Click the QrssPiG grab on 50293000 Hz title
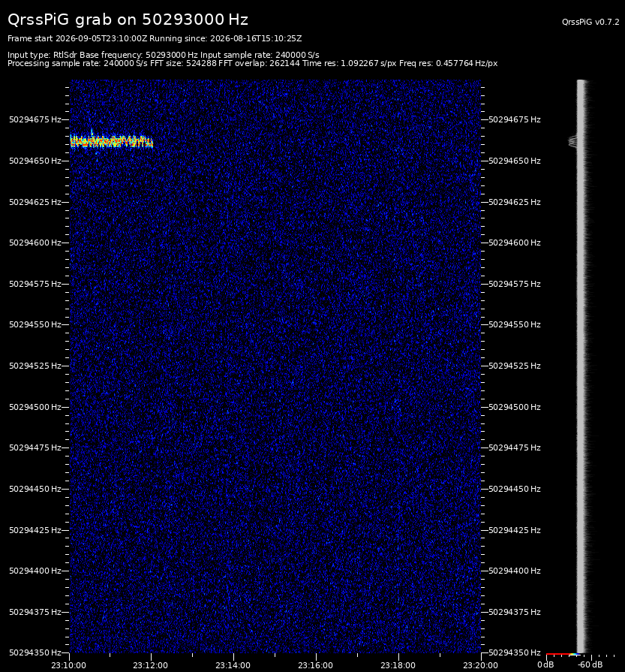Image resolution: width=625 pixels, height=672 pixels. tap(128, 20)
